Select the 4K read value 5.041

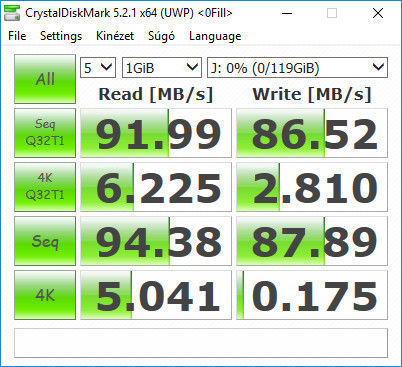click(x=156, y=295)
